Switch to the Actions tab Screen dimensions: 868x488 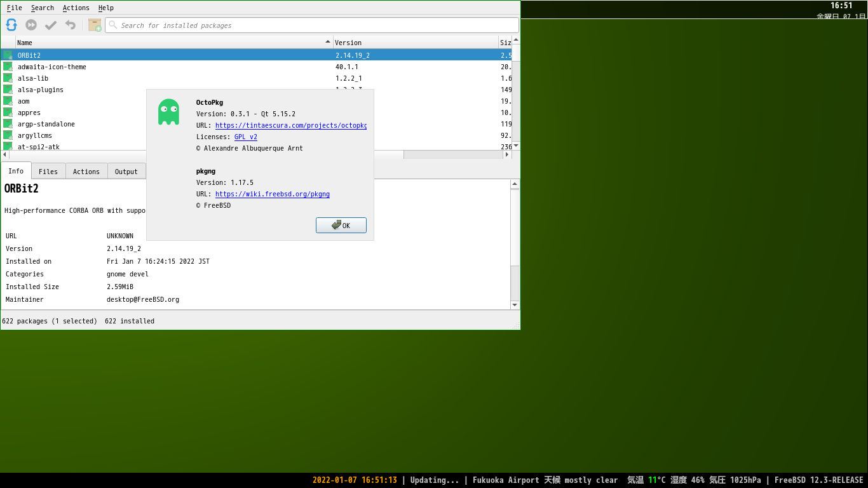[86, 172]
